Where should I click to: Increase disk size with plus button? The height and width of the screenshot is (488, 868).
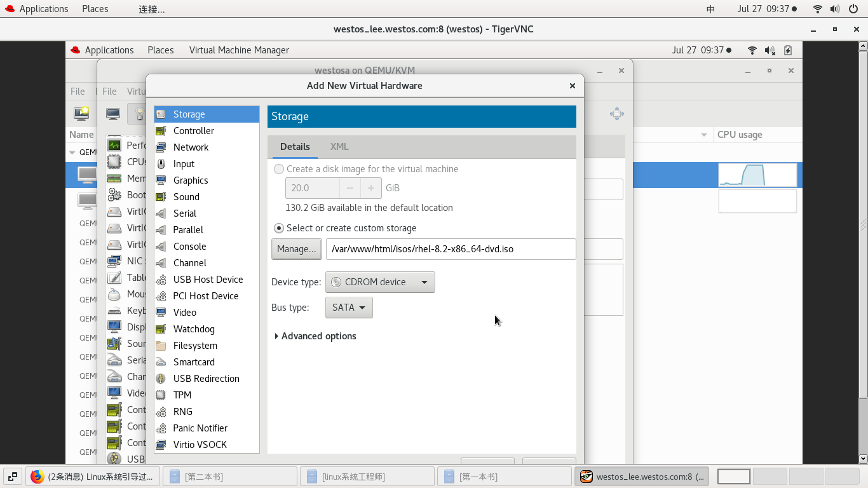point(371,188)
